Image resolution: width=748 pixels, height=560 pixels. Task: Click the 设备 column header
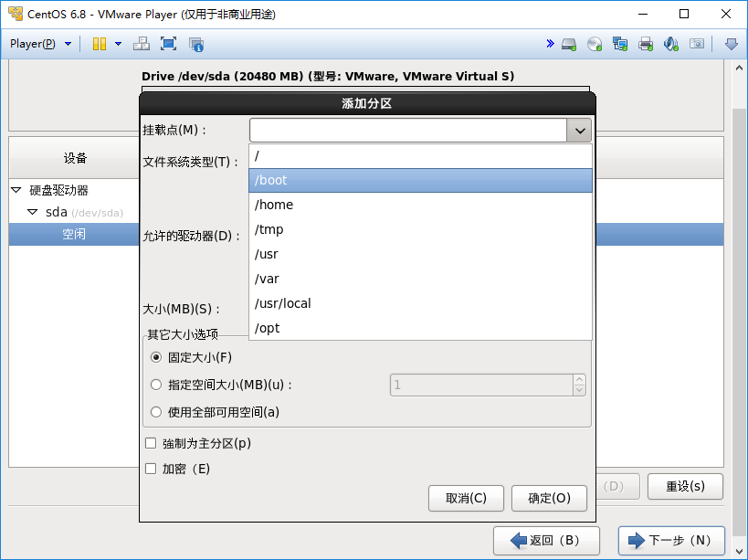point(75,158)
